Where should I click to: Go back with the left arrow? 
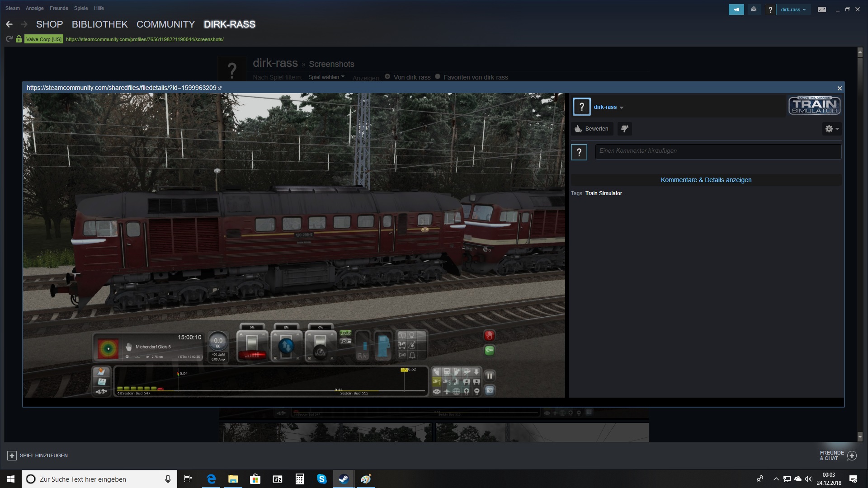[9, 24]
